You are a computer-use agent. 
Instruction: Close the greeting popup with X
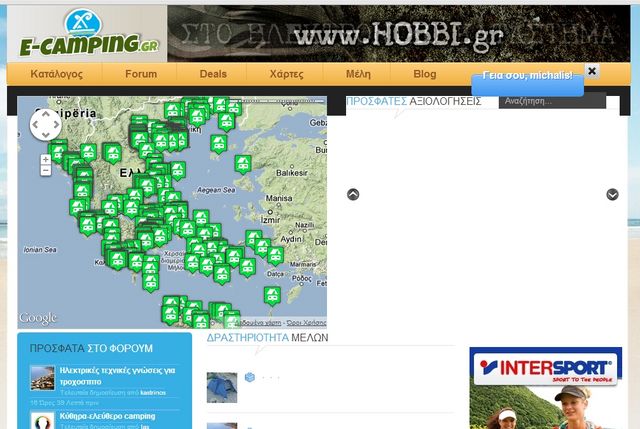point(592,71)
